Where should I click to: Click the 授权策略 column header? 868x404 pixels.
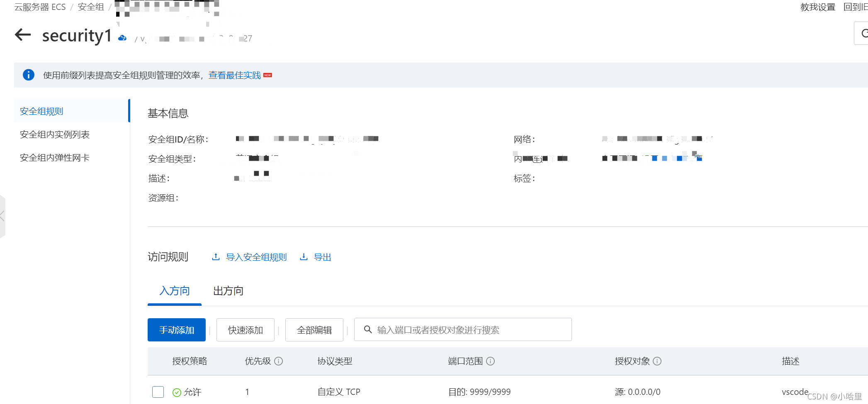tap(190, 361)
